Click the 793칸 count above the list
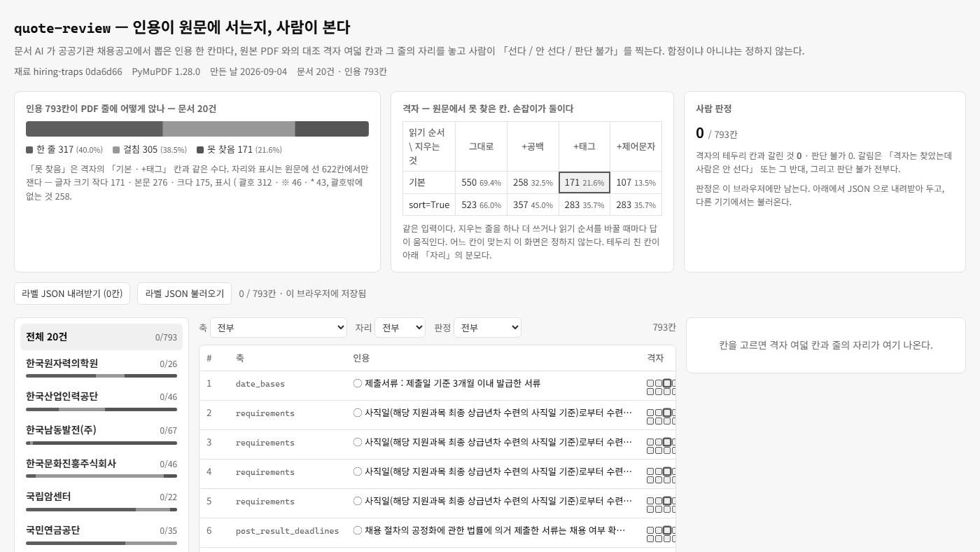 coord(664,327)
